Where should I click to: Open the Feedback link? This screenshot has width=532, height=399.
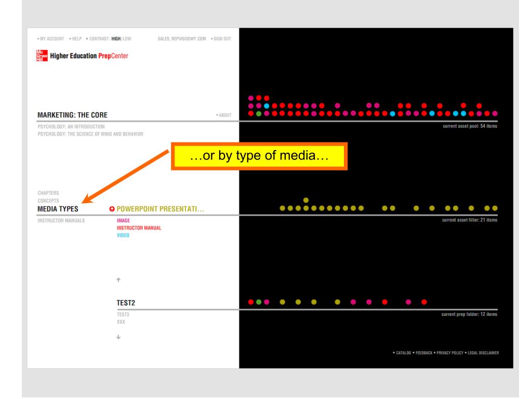(x=424, y=353)
